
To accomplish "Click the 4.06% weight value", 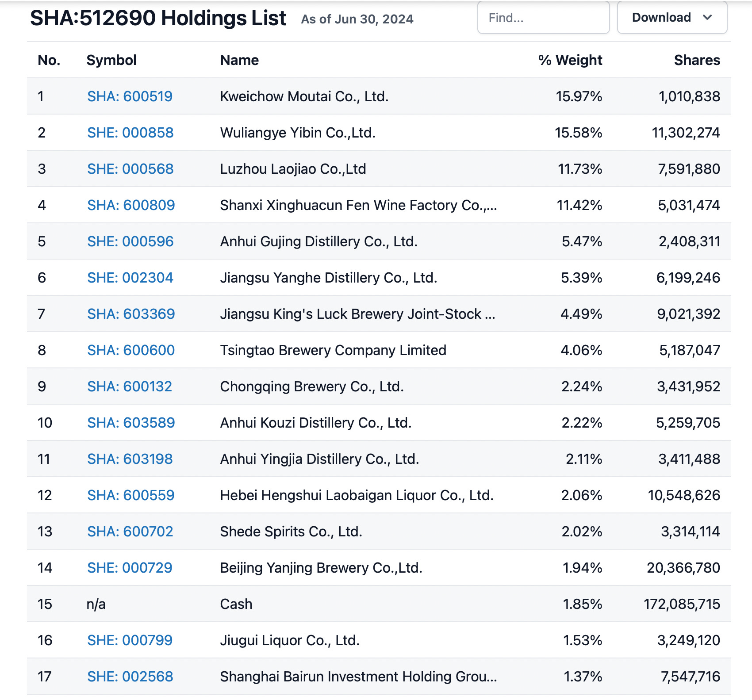I will [x=581, y=350].
